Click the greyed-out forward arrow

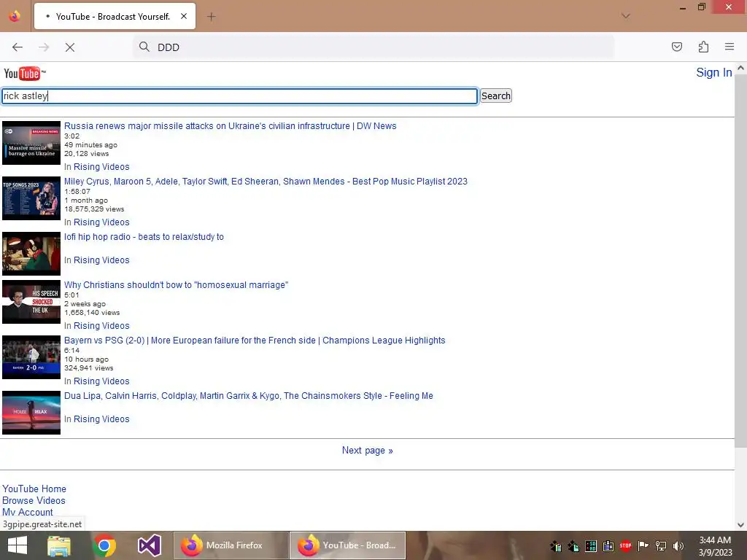click(44, 47)
